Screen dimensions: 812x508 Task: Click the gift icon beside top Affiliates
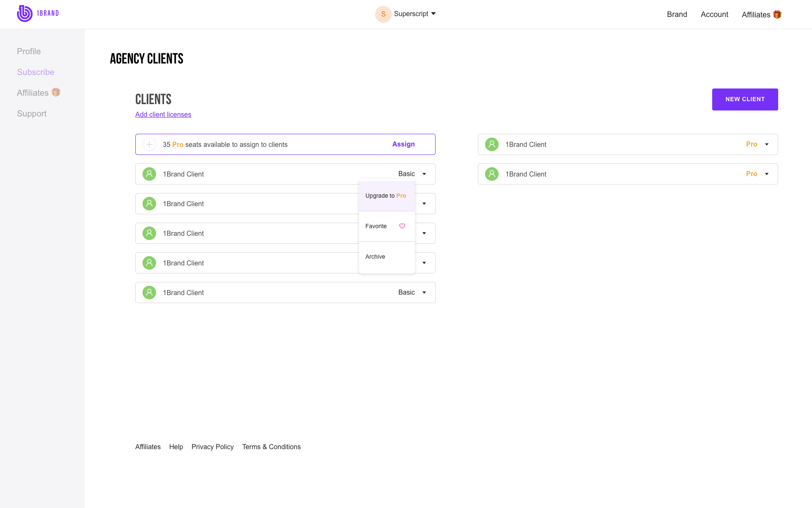(x=777, y=14)
